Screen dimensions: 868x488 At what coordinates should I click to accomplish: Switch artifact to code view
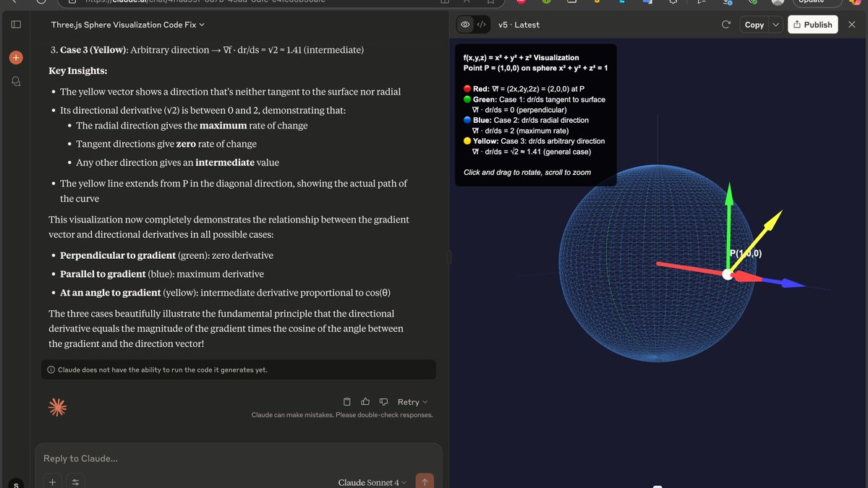pos(481,25)
